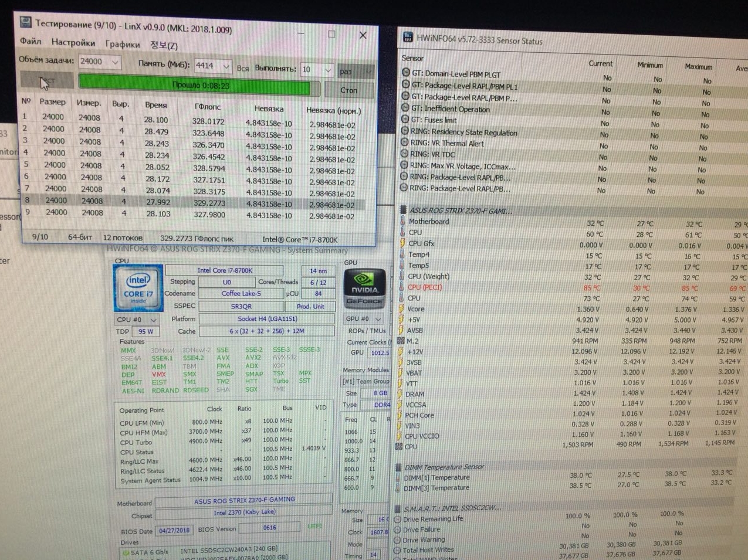Screen dimensions: 748x560
Task: Open the Память (МиБ) 4414 dropdown
Action: (x=226, y=66)
